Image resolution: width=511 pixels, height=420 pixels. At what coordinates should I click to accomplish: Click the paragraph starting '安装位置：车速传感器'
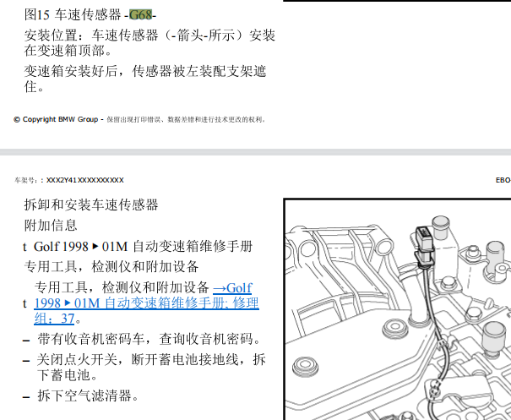(149, 43)
